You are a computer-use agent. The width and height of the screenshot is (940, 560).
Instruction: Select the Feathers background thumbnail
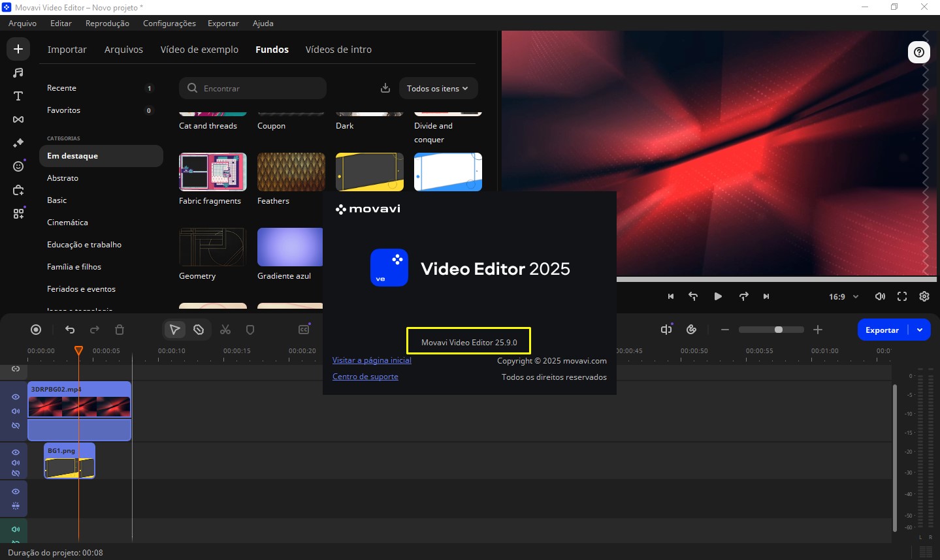[x=291, y=172]
